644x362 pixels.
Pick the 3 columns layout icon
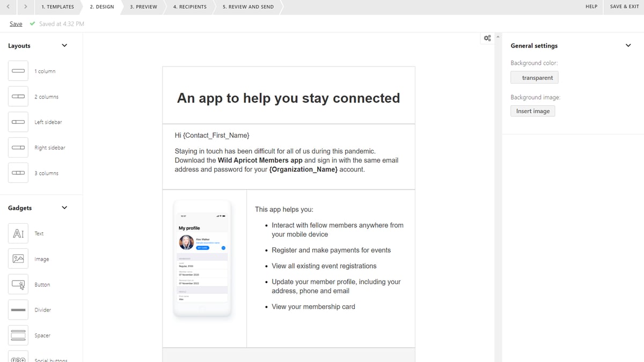tap(18, 173)
